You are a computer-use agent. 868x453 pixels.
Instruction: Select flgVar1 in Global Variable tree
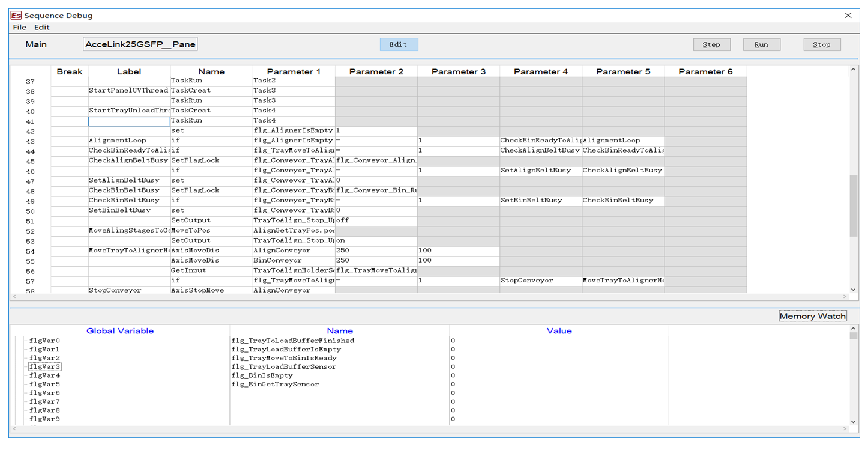(44, 349)
